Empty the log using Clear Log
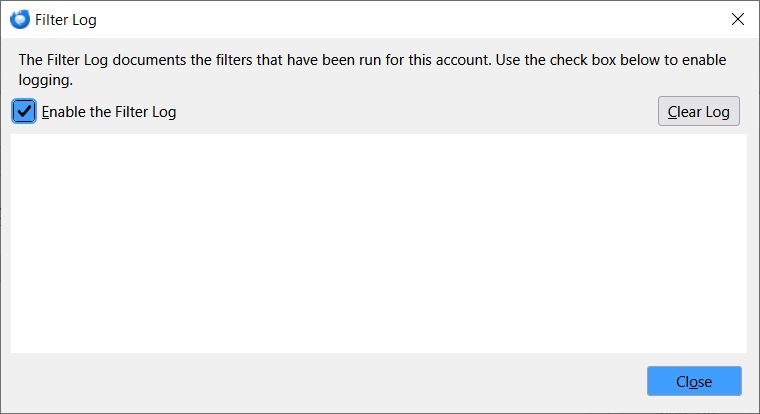The height and width of the screenshot is (414, 760). click(698, 111)
